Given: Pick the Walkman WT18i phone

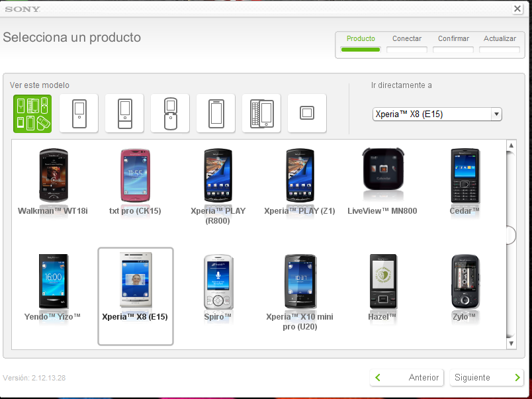Looking at the screenshot, I should [x=53, y=182].
